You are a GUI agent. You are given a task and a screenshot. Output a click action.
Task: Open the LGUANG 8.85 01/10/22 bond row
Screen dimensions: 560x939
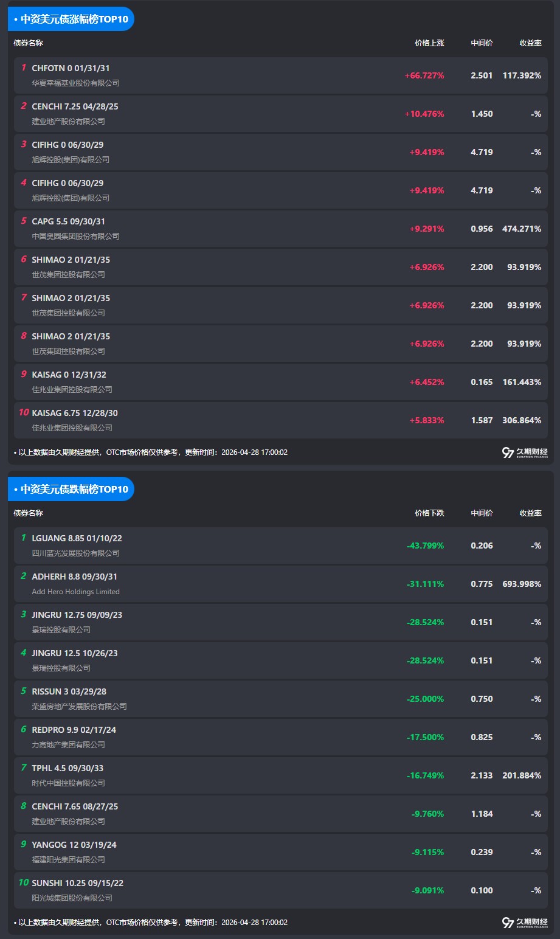point(77,538)
